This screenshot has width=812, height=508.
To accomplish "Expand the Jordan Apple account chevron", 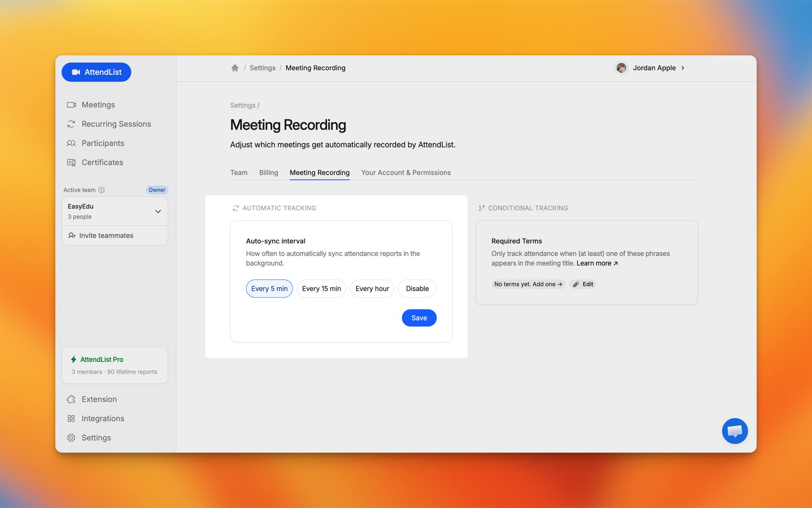I will 683,68.
